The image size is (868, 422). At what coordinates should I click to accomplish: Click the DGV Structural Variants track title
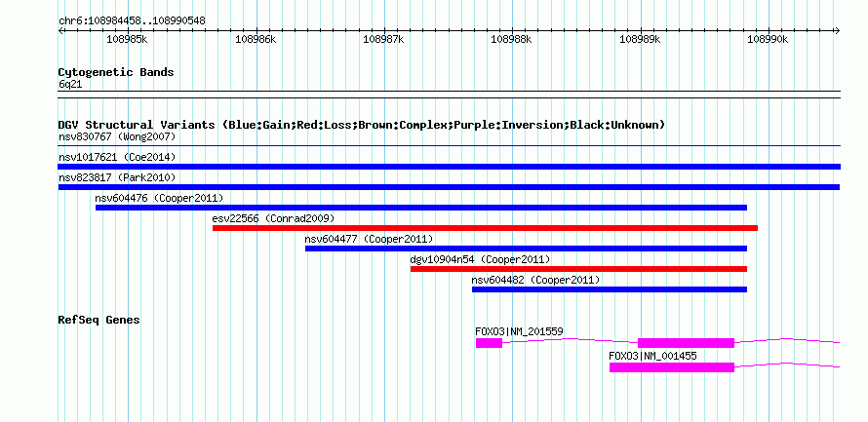[362, 125]
